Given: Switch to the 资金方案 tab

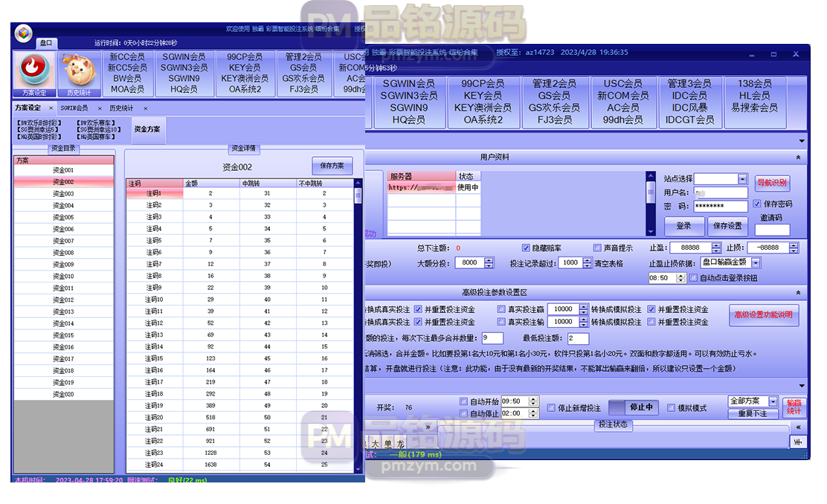Looking at the screenshot, I should point(147,129).
